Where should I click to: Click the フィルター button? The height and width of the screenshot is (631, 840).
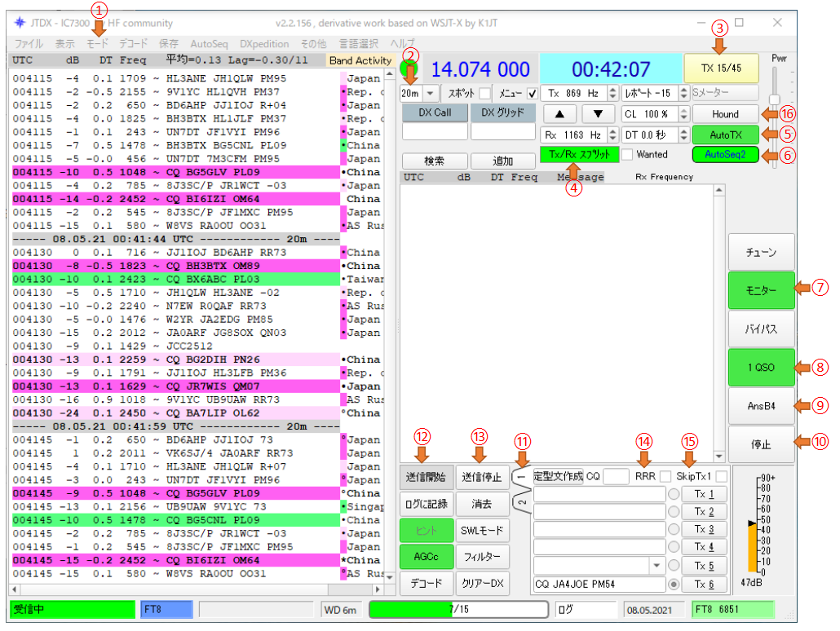tap(482, 557)
